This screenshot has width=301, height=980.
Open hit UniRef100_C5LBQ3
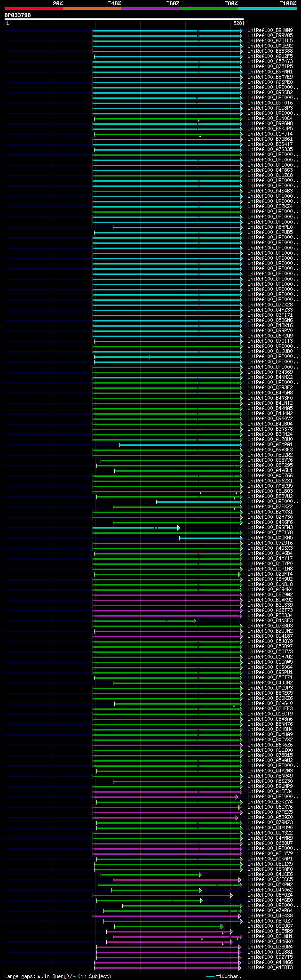[x=270, y=491]
